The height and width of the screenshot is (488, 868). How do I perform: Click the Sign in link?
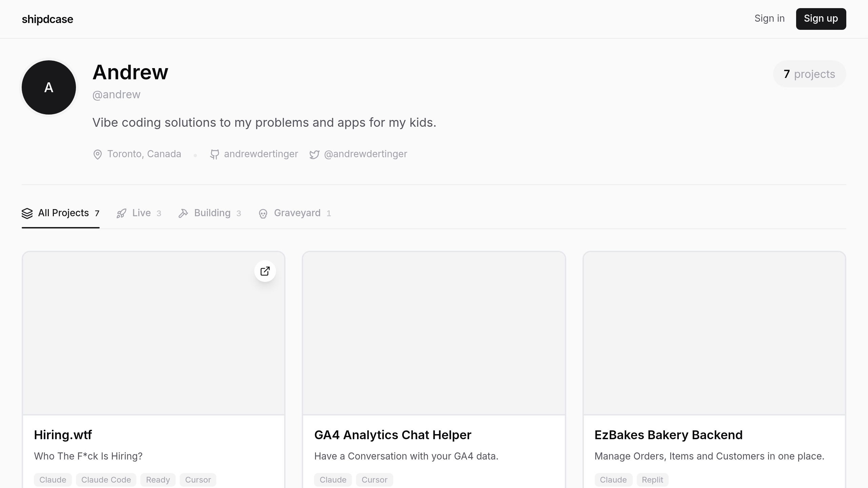point(769,19)
